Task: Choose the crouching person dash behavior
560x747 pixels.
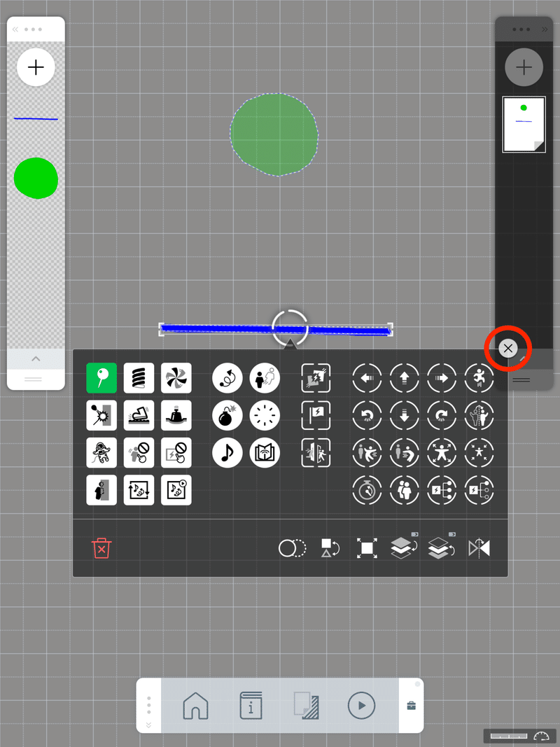Action: (405, 452)
